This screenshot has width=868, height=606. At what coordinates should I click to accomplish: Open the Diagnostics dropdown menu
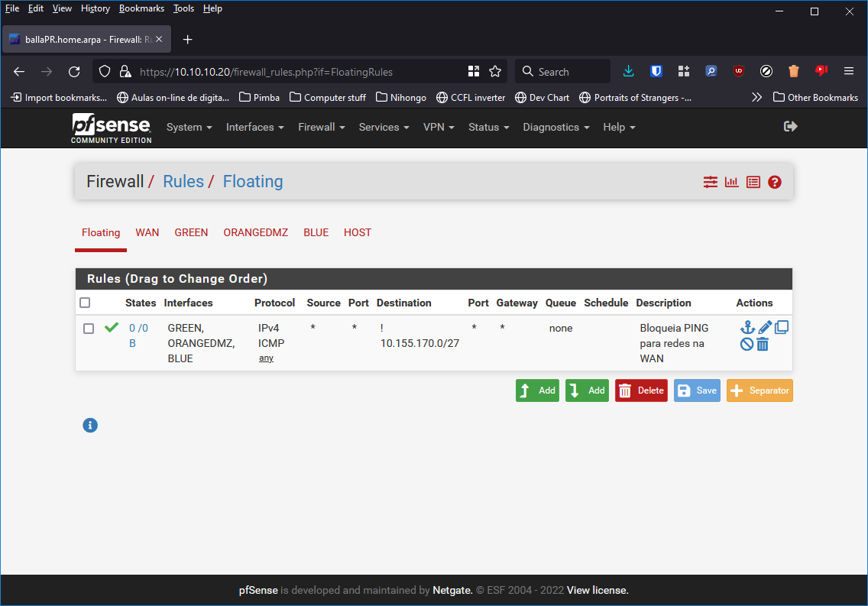[x=555, y=128]
